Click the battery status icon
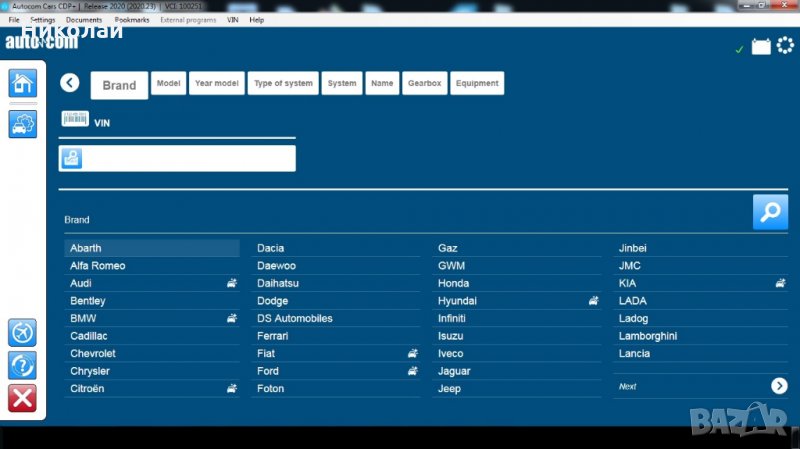The height and width of the screenshot is (449, 800). [x=761, y=47]
